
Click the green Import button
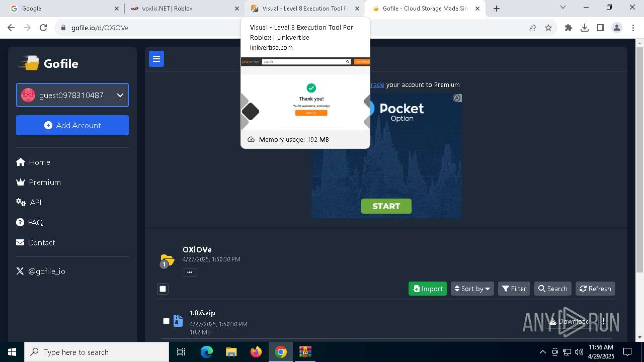coord(428,289)
